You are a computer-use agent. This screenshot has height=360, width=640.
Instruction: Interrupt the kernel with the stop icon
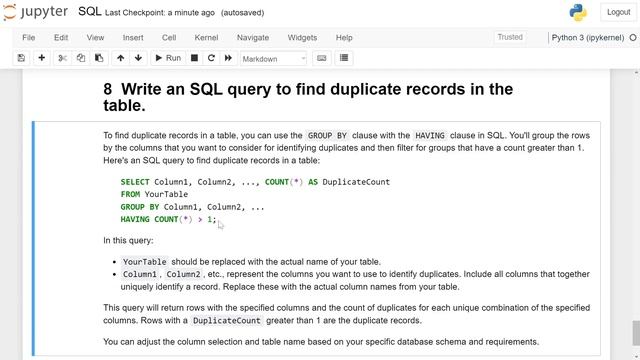click(x=194, y=58)
